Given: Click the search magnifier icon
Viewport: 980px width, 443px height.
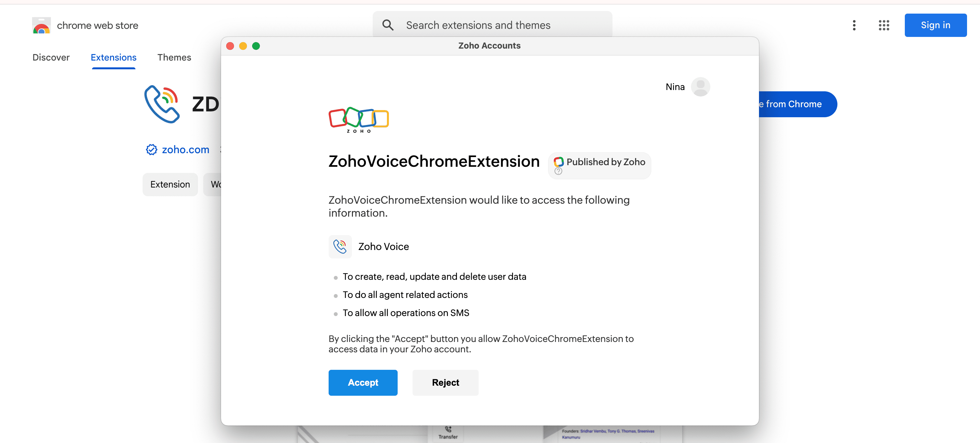Looking at the screenshot, I should pyautogui.click(x=388, y=25).
